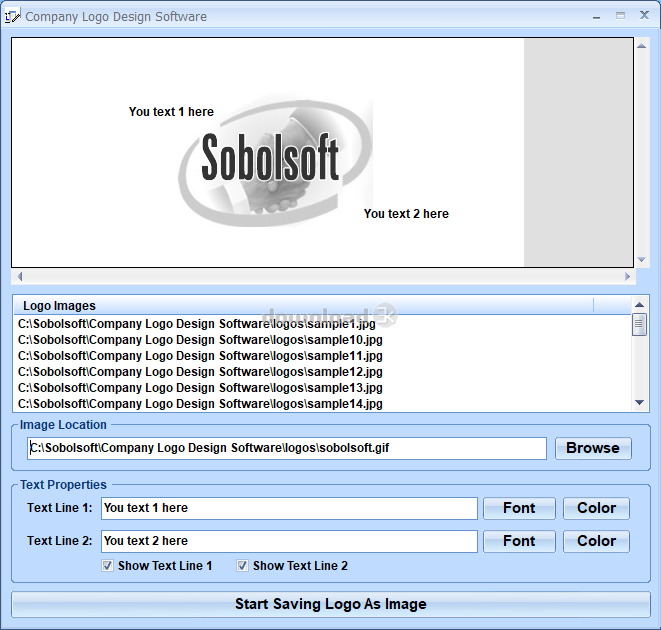Click the Image Location path field
The width and height of the screenshot is (661, 630).
click(287, 448)
